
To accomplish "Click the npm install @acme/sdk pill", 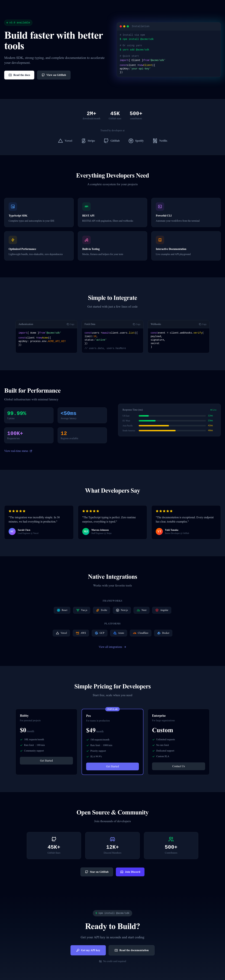I will 112,913.
